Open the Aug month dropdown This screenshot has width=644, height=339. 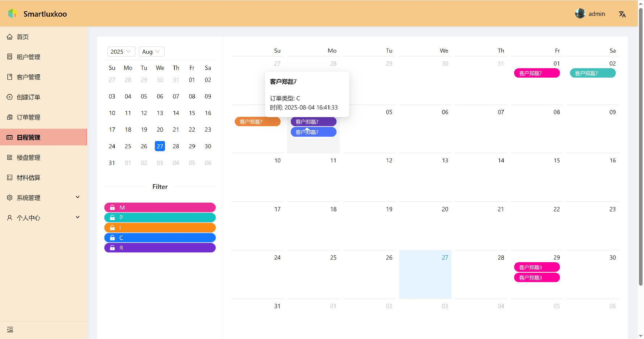point(151,51)
